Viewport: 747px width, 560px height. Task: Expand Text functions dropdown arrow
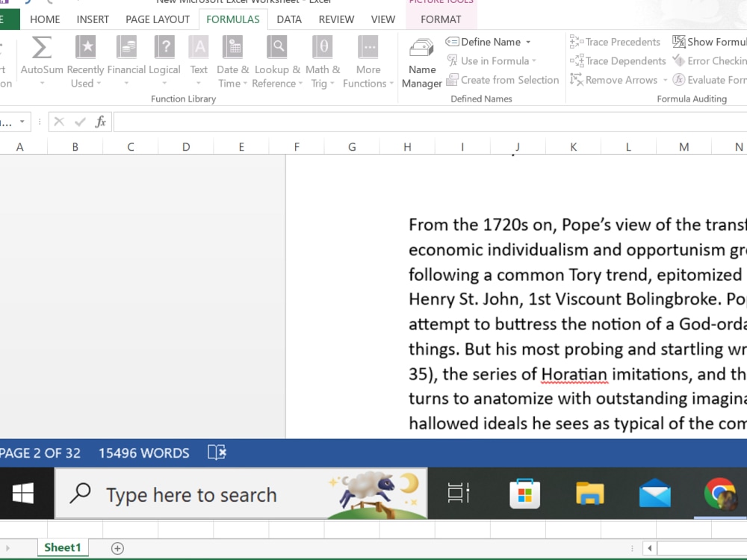coord(199,84)
